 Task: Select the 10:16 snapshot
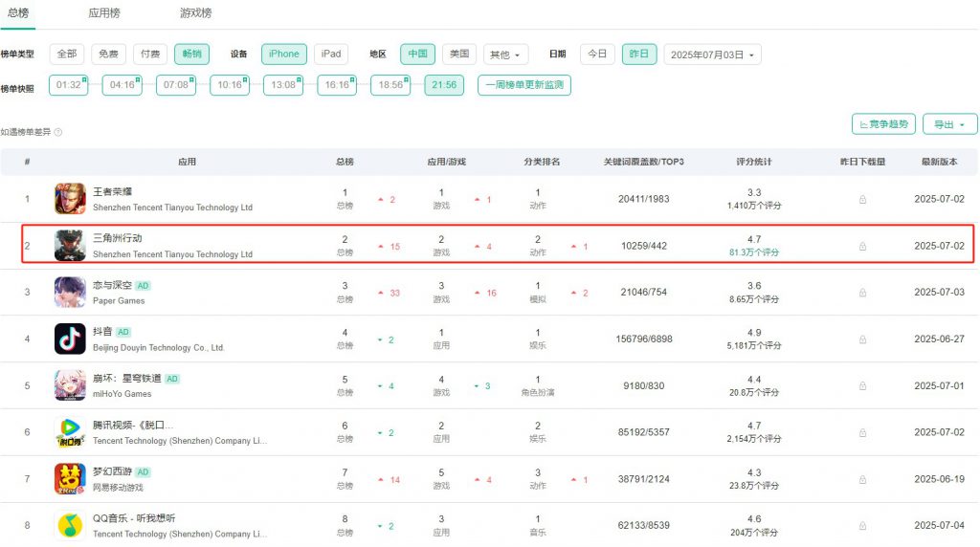click(230, 85)
